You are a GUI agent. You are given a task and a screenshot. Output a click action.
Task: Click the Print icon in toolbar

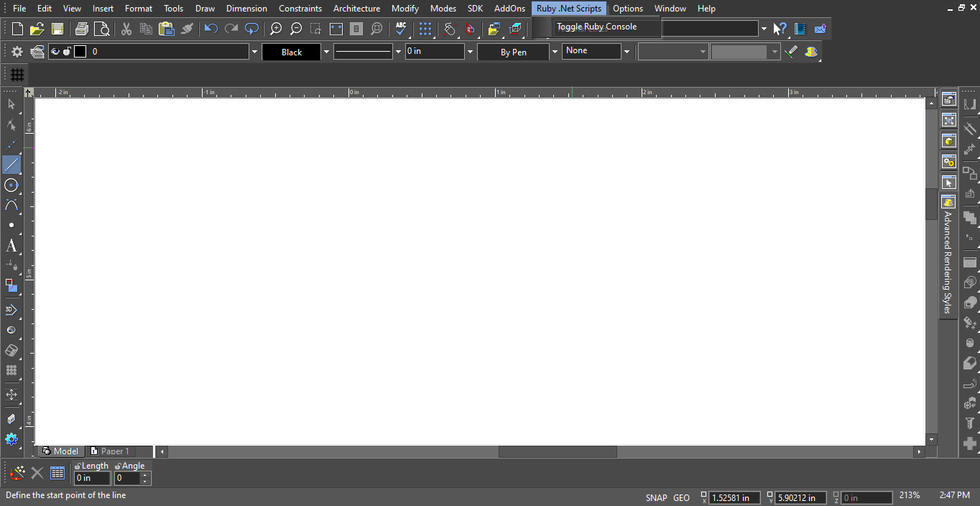click(x=82, y=29)
